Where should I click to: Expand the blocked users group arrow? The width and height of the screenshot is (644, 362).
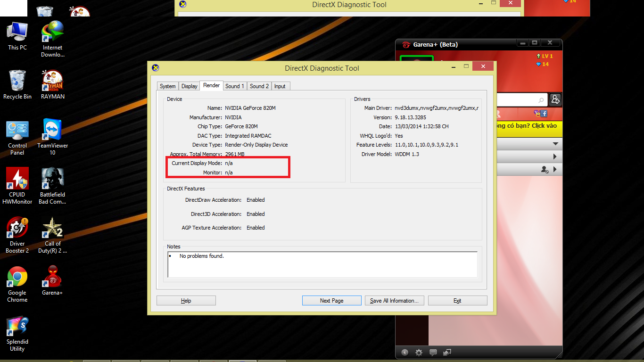pos(555,169)
